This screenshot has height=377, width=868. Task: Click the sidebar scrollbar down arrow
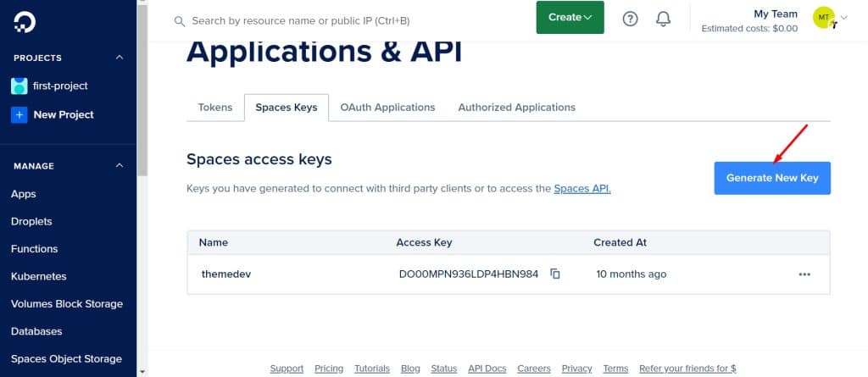[x=142, y=372]
